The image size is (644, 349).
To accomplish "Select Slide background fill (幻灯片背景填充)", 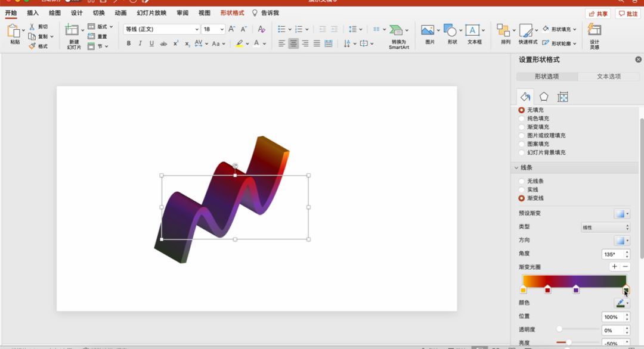I will pyautogui.click(x=522, y=152).
